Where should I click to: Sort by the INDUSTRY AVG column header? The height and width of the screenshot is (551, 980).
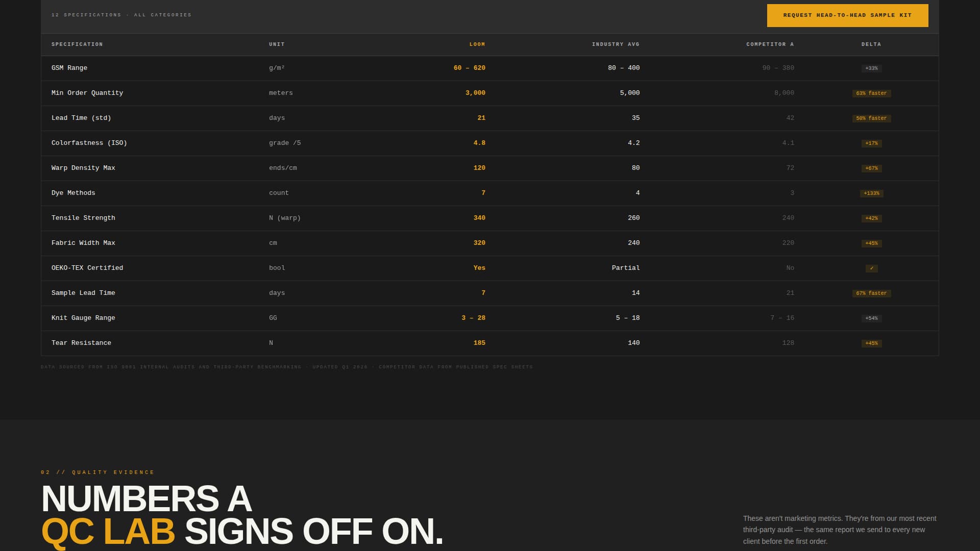pyautogui.click(x=615, y=44)
